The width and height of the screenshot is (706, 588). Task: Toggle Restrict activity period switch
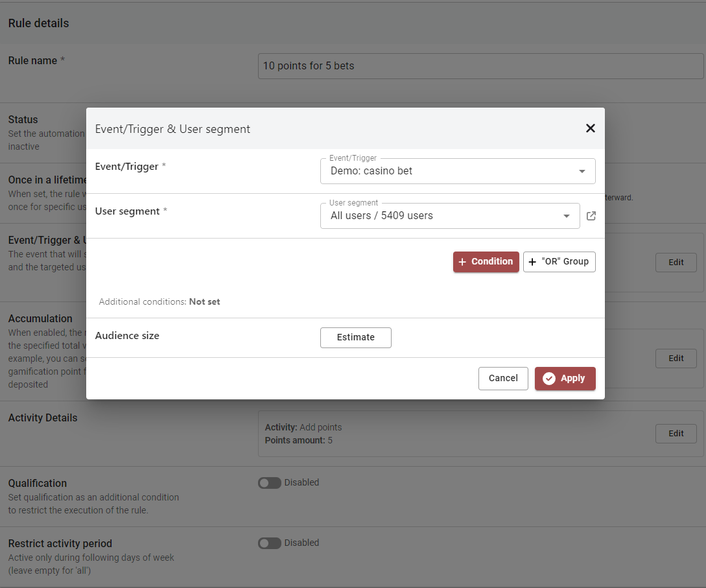point(269,543)
